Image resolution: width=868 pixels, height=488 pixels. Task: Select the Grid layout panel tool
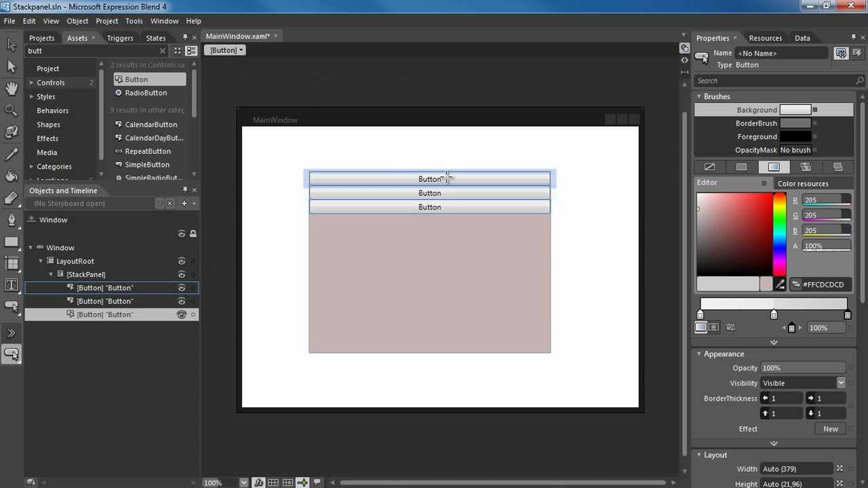11,264
